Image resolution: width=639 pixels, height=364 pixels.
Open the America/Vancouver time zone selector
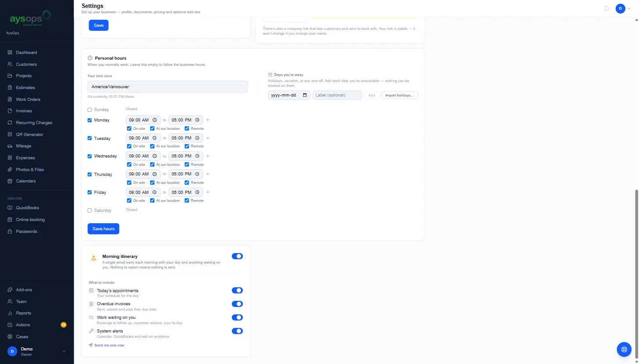coord(168,86)
